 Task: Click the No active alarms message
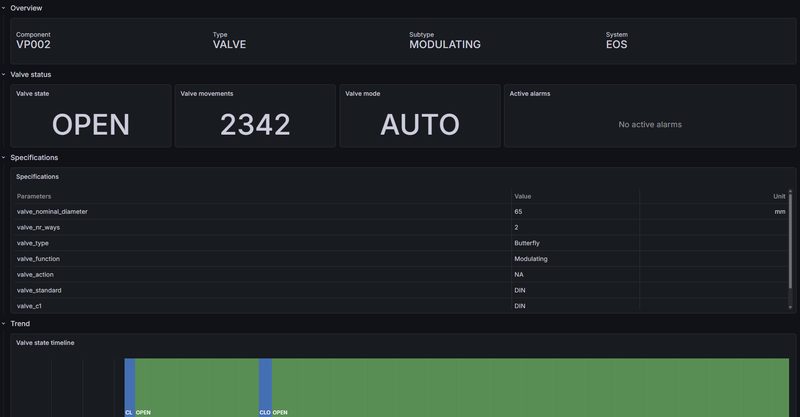649,125
